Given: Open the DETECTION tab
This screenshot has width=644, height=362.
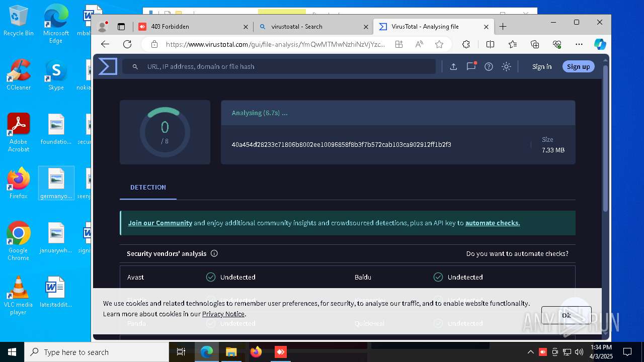Looking at the screenshot, I should click(x=148, y=187).
